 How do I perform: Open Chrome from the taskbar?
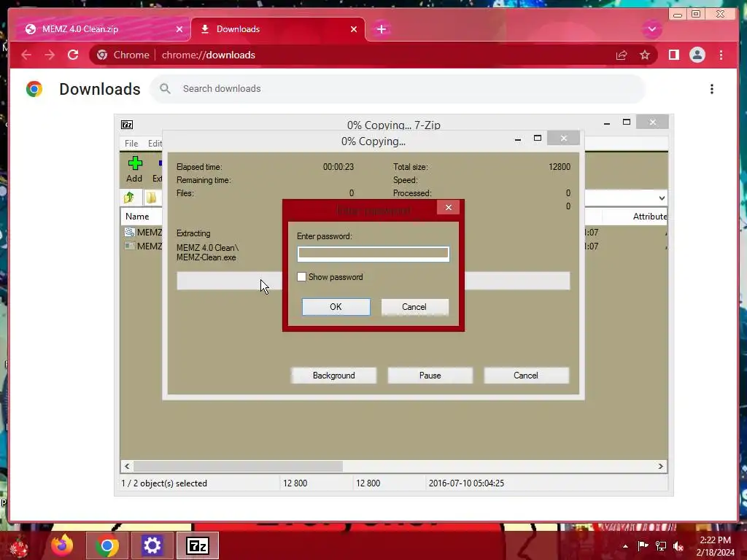click(107, 545)
